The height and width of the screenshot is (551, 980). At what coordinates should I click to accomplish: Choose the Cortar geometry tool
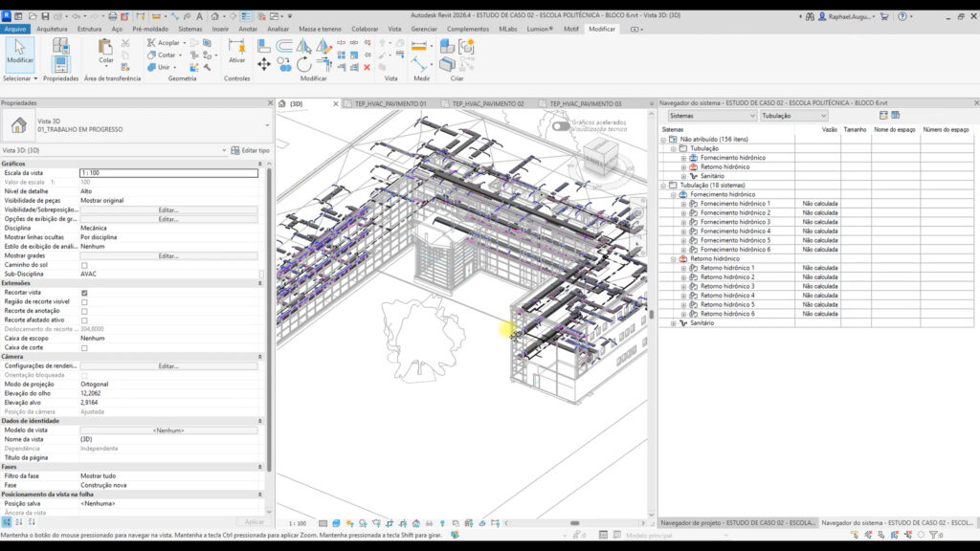coord(163,55)
